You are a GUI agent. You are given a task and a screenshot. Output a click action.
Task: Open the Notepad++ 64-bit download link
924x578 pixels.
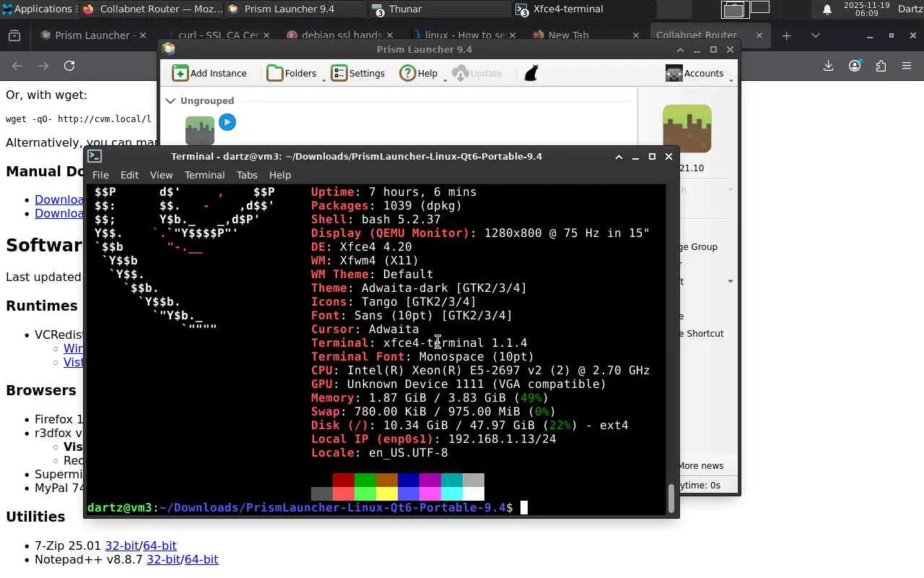point(201,559)
